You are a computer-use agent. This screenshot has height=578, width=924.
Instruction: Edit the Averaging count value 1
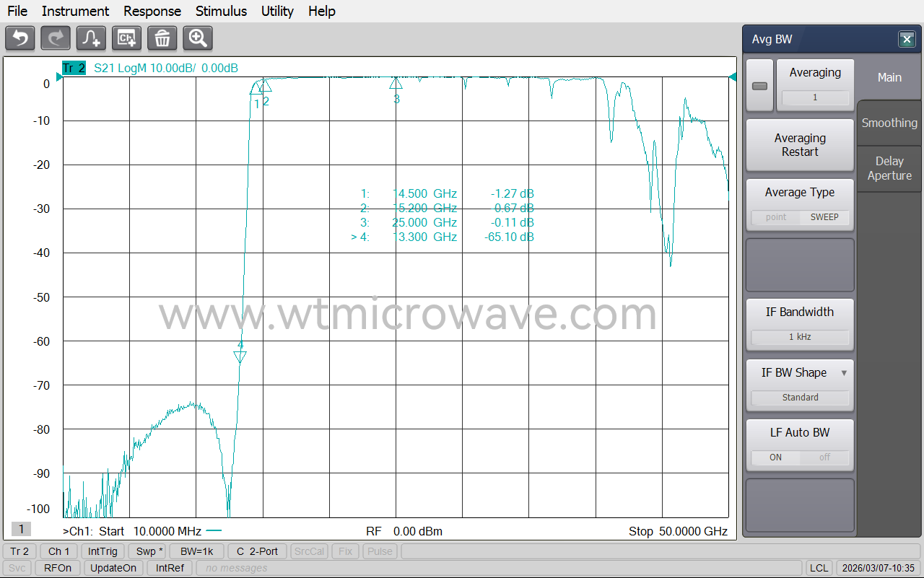[815, 97]
